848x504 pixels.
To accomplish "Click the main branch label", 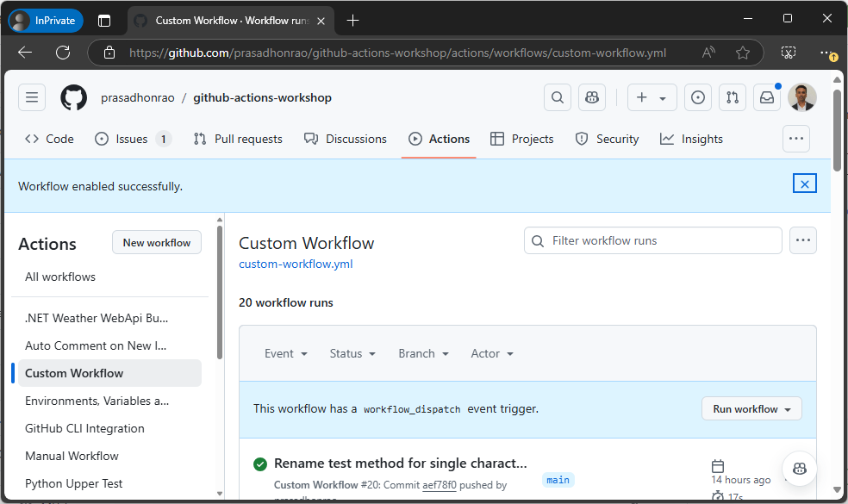I will coord(558,480).
